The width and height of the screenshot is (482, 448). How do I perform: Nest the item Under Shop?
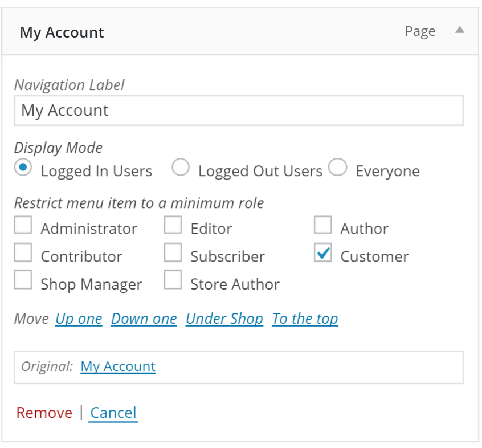click(x=224, y=319)
